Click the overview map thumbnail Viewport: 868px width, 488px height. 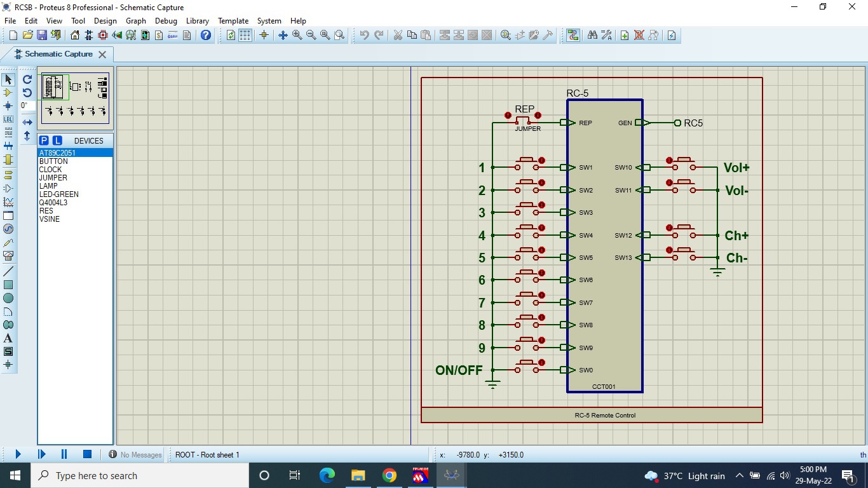pos(75,98)
